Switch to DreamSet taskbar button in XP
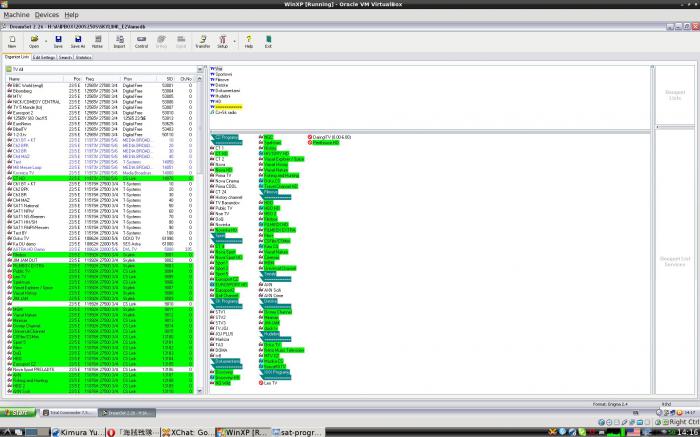700x437 pixels. 127,413
